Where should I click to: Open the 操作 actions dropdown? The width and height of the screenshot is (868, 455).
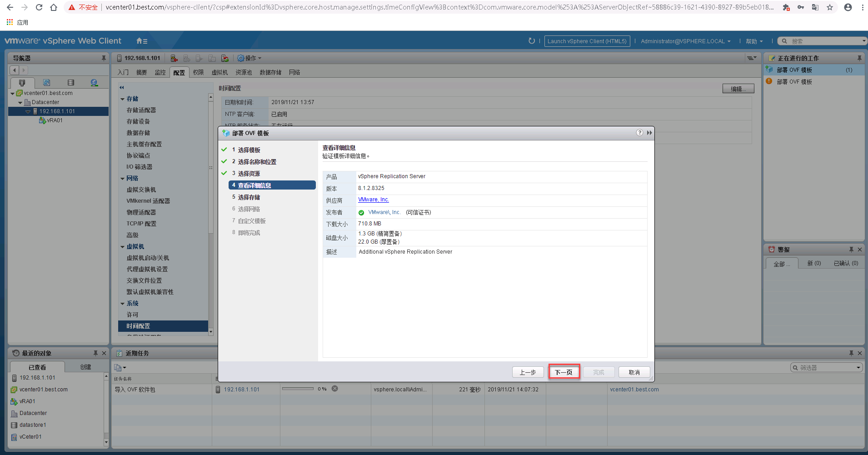click(249, 58)
